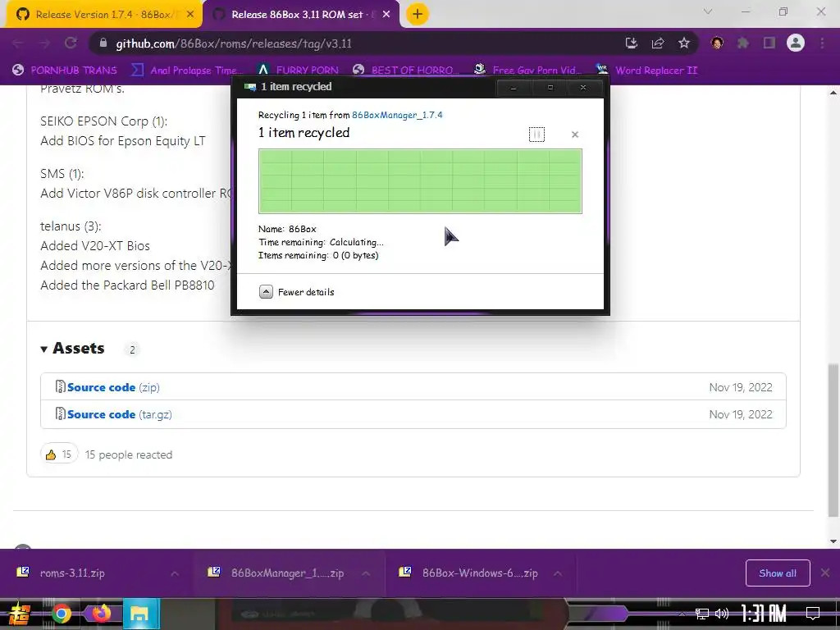Click the Source code (tar.gz) file icon

point(61,413)
